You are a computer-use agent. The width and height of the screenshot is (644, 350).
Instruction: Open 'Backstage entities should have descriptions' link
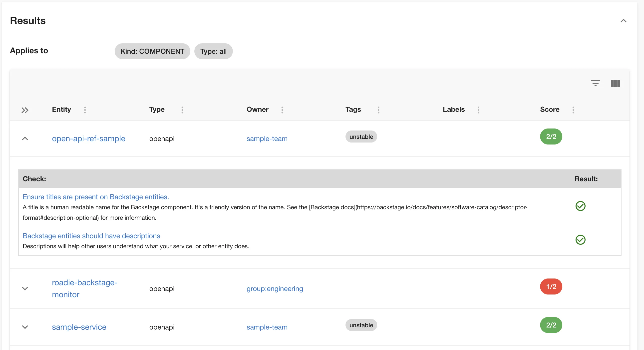[x=91, y=236]
